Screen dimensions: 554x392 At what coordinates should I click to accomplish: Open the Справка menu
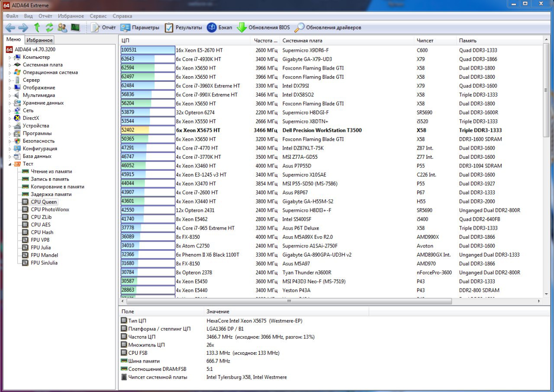click(122, 16)
